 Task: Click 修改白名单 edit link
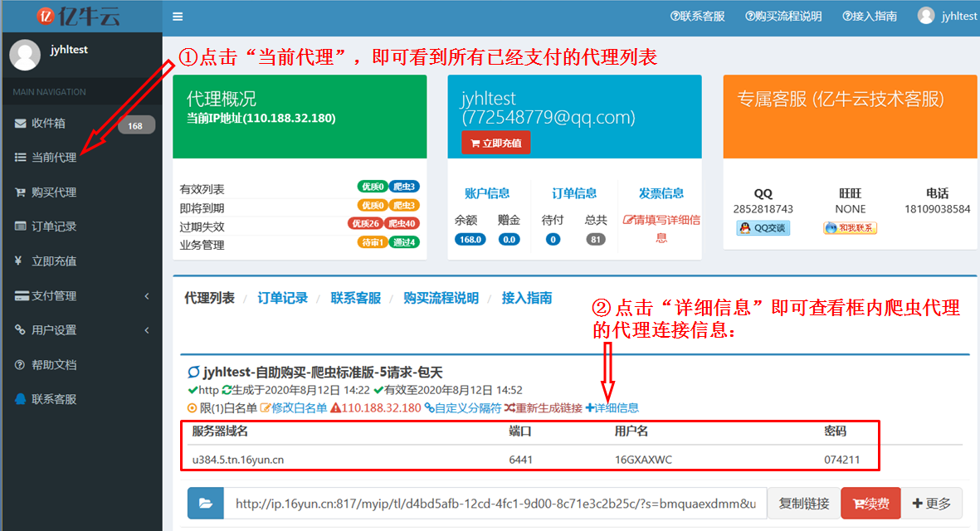click(294, 408)
